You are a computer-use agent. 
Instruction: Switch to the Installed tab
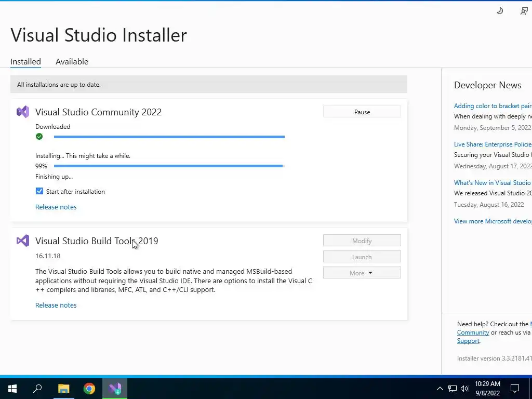(25, 61)
